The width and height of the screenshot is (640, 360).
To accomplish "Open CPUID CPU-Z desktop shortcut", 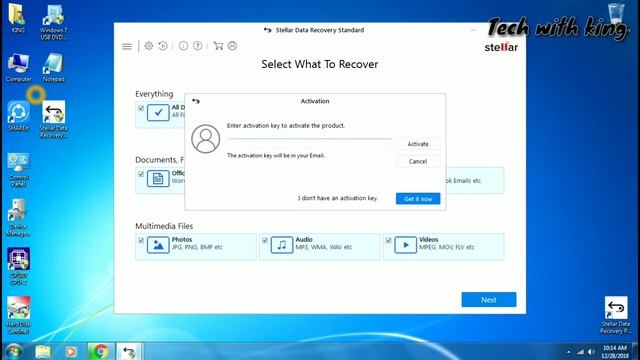I will tap(18, 266).
